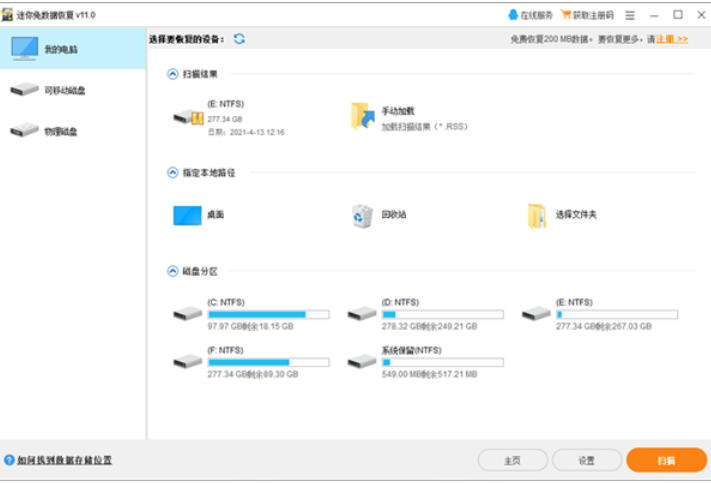This screenshot has width=711, height=483.
Task: Collapse the specify local path section
Action: point(173,173)
